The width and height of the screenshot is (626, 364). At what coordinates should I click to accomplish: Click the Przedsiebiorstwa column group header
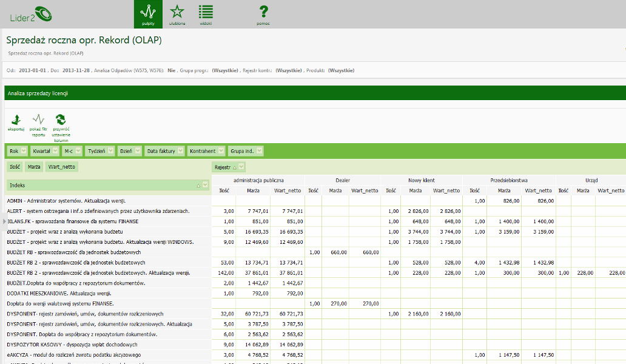pyautogui.click(x=509, y=180)
